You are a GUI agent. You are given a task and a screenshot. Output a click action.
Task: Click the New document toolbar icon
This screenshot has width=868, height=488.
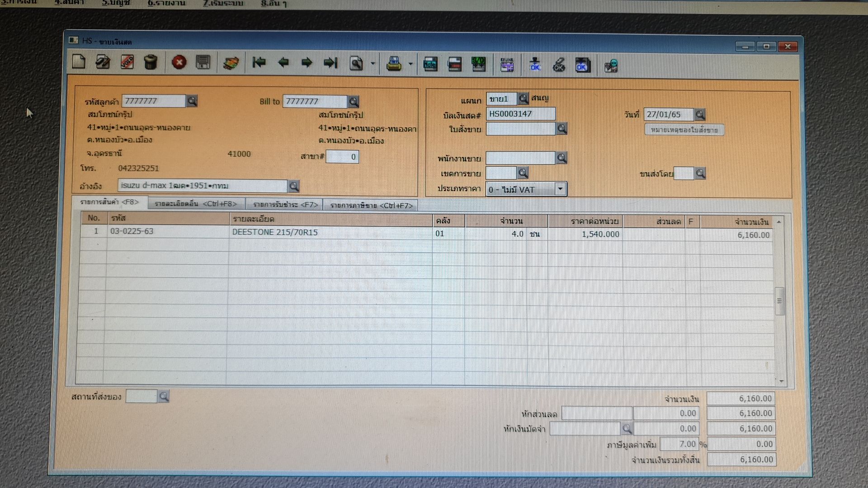pos(79,62)
